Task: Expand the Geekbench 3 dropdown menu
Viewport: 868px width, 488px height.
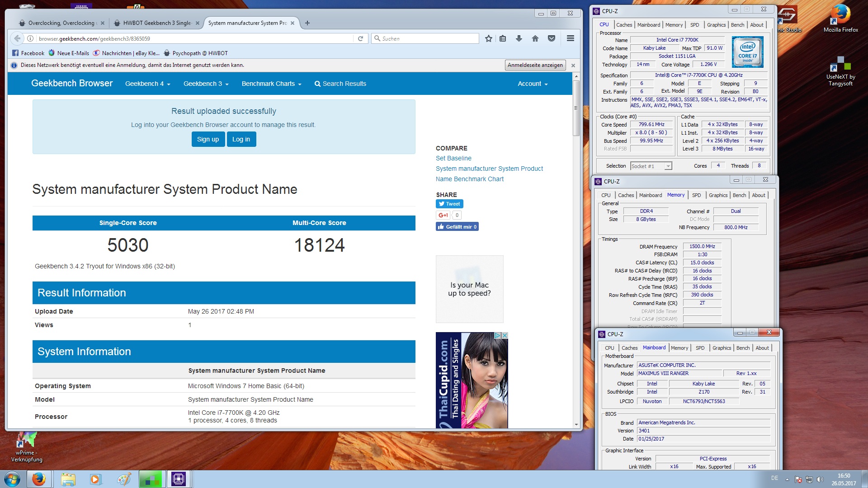Action: [x=206, y=84]
